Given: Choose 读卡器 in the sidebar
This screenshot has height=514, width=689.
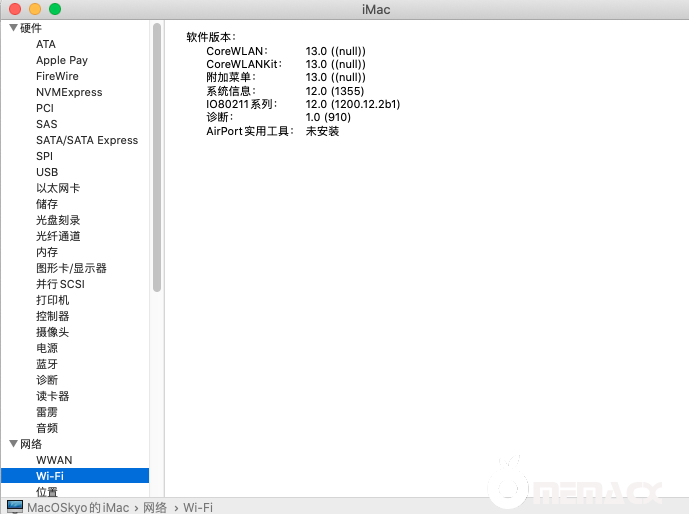Looking at the screenshot, I should tap(53, 396).
